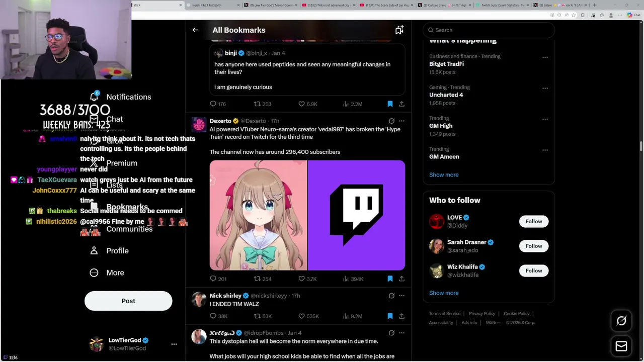
Task: Reply to the Dexerto Neuro-sama post
Action: pos(218,279)
